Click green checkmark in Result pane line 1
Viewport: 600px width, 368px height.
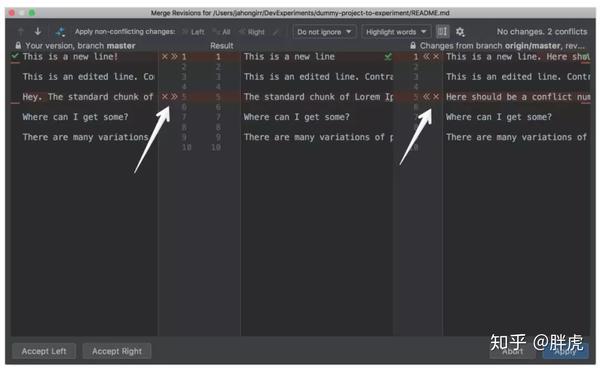(x=388, y=57)
